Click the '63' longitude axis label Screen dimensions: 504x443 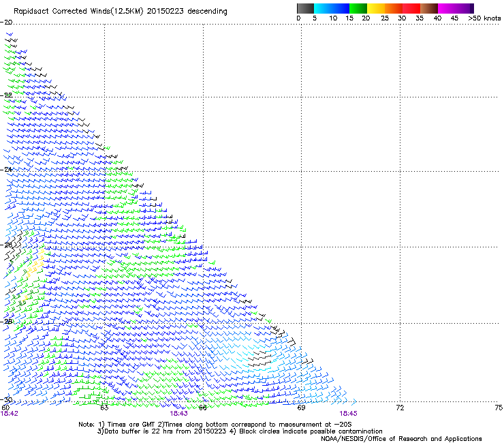pyautogui.click(x=104, y=408)
